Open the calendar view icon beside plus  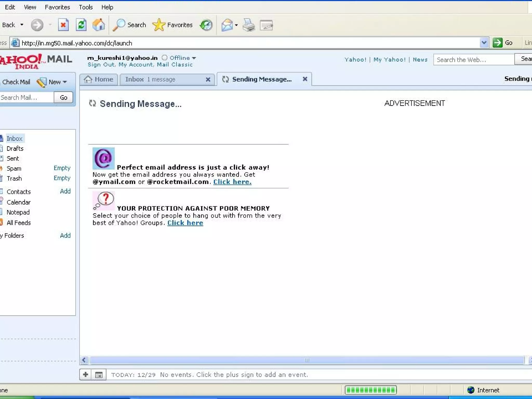point(99,375)
